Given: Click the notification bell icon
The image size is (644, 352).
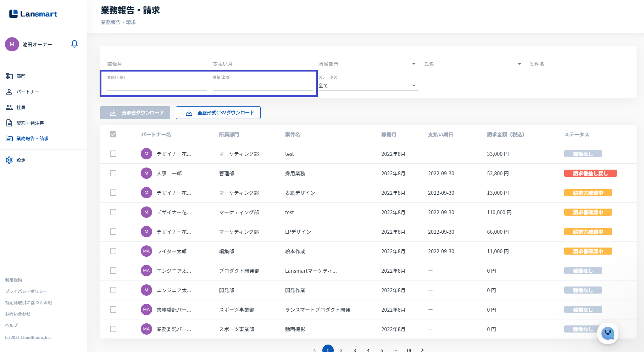Looking at the screenshot, I should click(x=74, y=44).
